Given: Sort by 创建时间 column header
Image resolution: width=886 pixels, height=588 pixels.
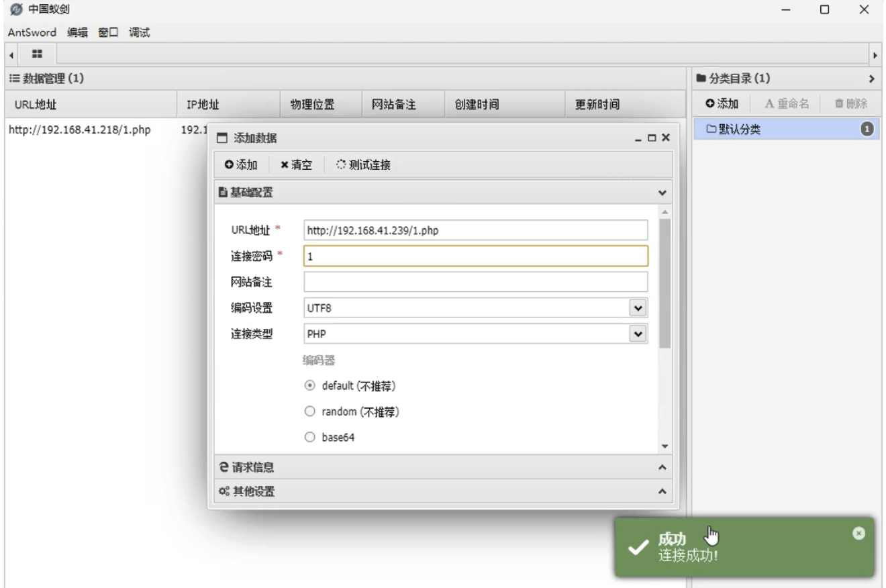Looking at the screenshot, I should (504, 105).
